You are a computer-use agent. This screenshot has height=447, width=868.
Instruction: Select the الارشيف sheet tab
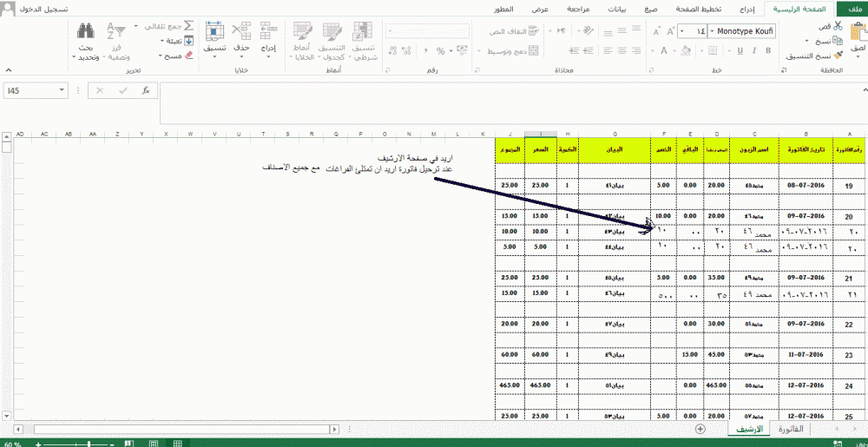pyautogui.click(x=751, y=430)
